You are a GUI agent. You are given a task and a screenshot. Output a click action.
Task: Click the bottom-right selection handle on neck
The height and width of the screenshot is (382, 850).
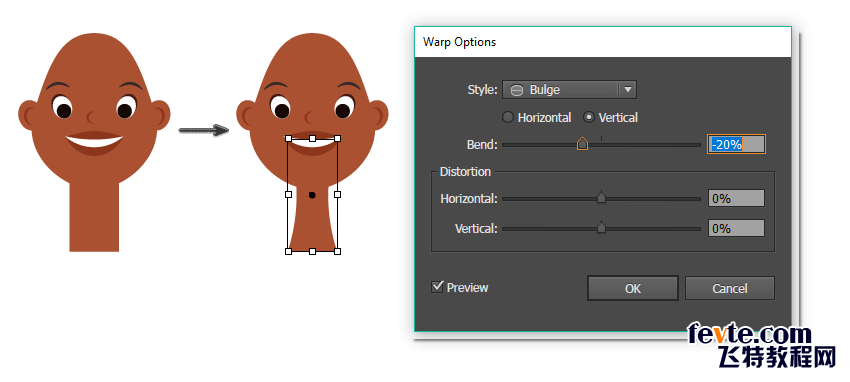click(x=337, y=251)
